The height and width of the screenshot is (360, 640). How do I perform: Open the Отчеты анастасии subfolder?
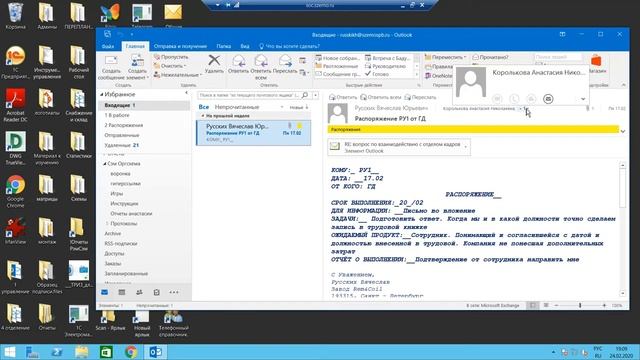[131, 213]
